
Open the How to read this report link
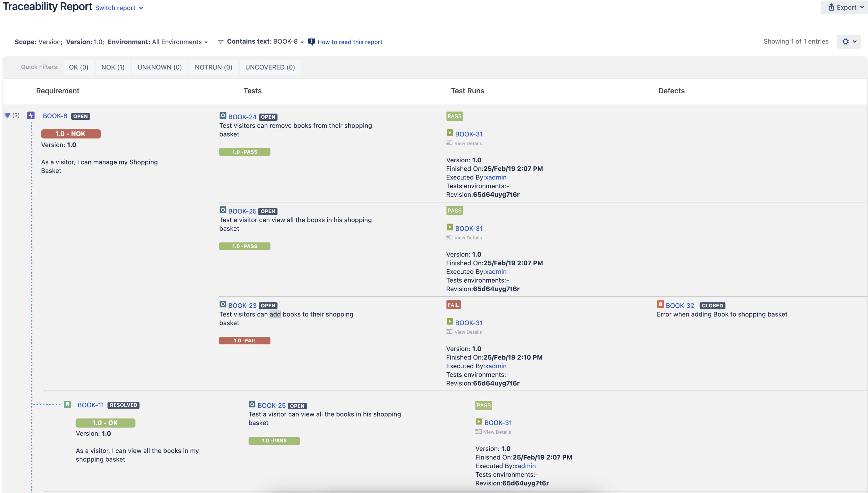pos(349,42)
